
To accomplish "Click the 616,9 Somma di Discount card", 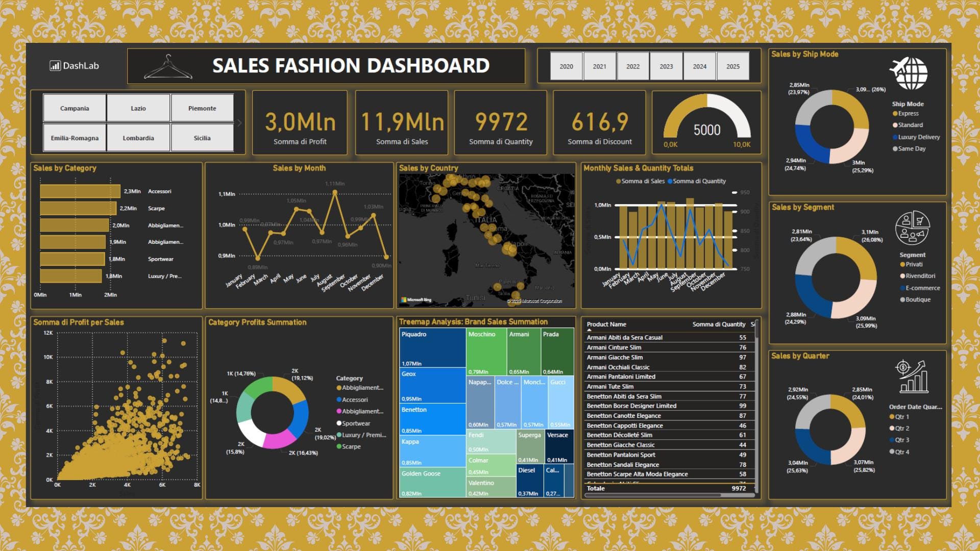I will 600,123.
